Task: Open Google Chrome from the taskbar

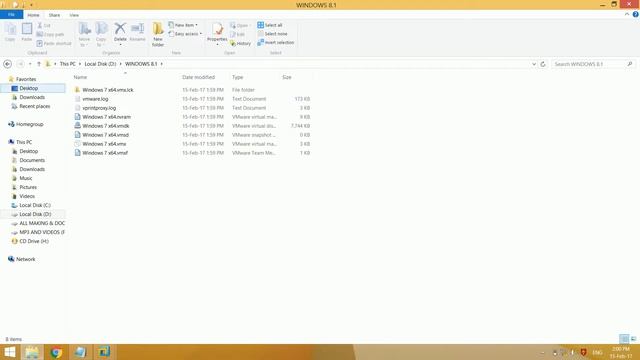Action: [x=56, y=352]
